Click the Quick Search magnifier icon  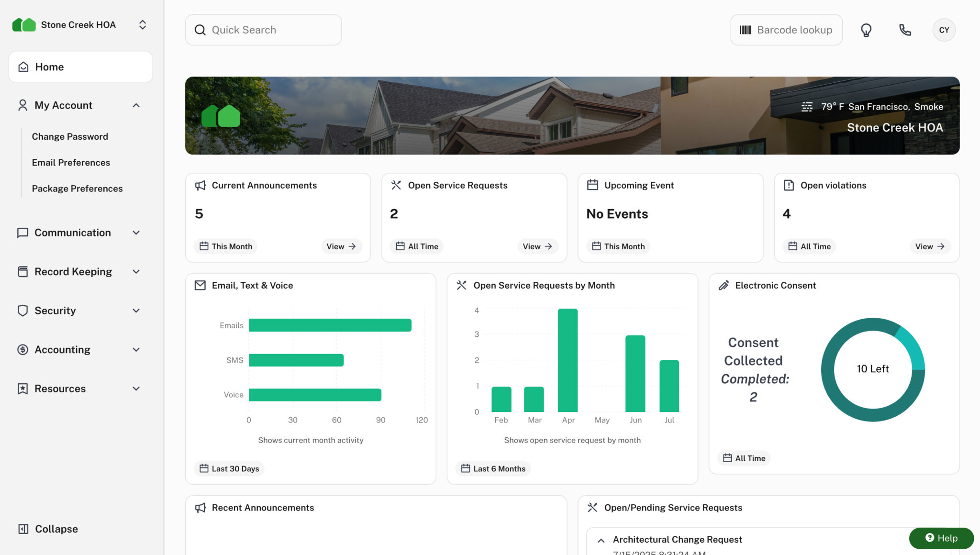tap(200, 30)
